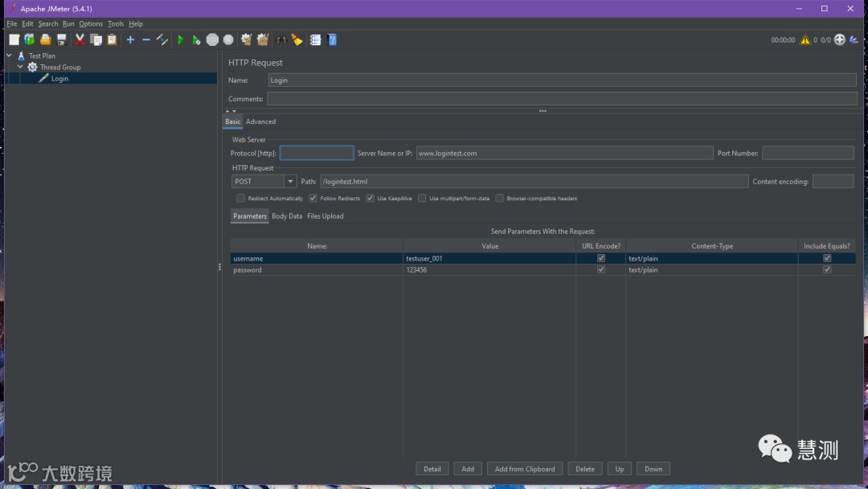Start the test with green play icon
The height and width of the screenshot is (489, 868).
coord(180,39)
